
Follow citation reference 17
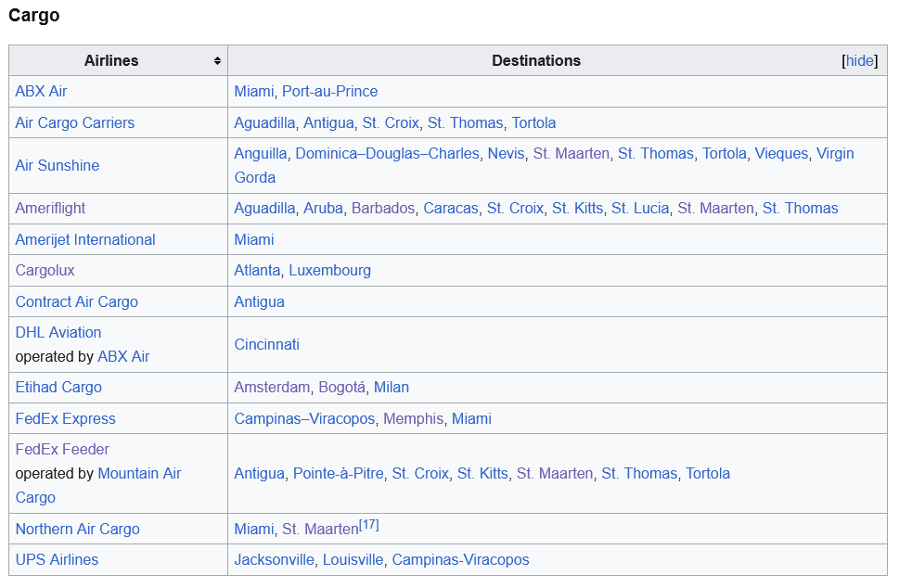click(368, 525)
